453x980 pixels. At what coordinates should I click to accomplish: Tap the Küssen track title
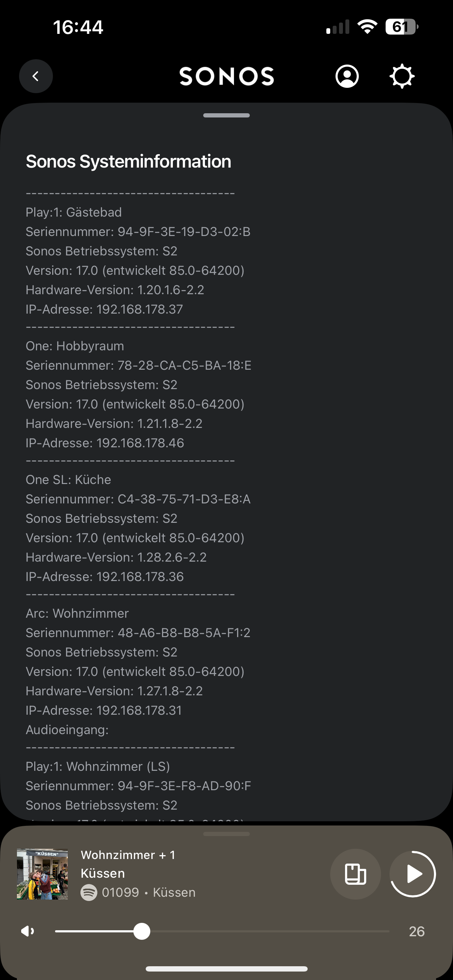click(103, 873)
